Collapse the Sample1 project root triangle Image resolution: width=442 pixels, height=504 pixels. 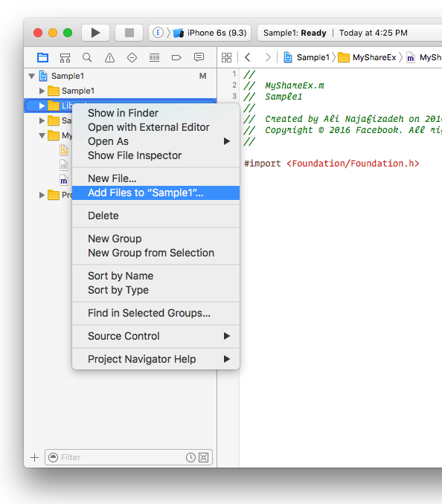31,76
